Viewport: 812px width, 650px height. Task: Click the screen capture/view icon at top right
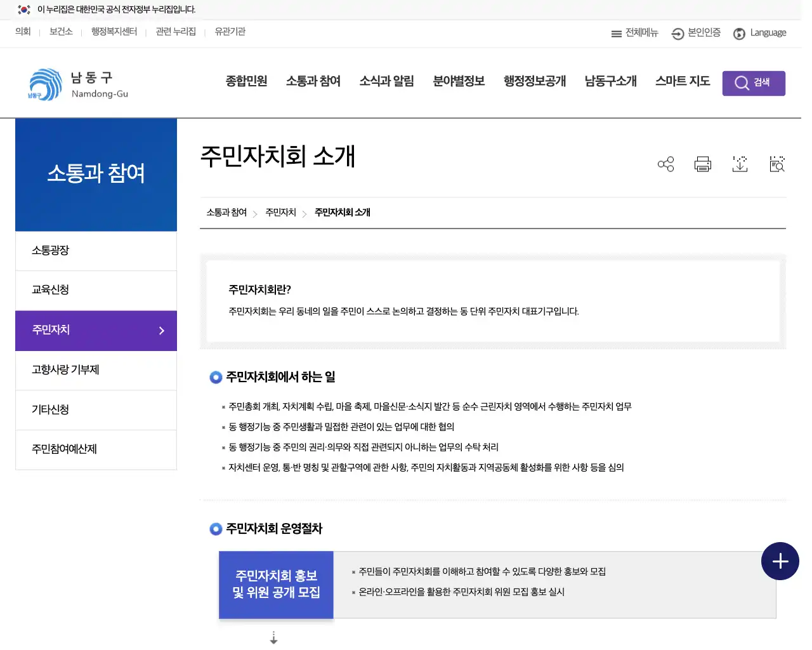776,164
